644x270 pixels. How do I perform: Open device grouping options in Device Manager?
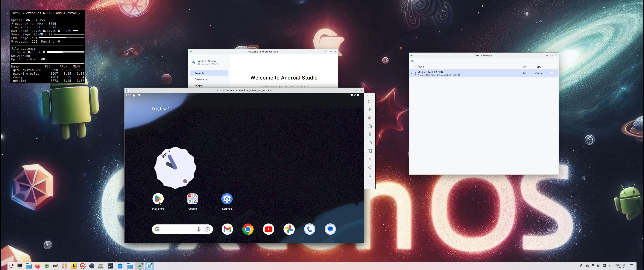tap(413, 61)
